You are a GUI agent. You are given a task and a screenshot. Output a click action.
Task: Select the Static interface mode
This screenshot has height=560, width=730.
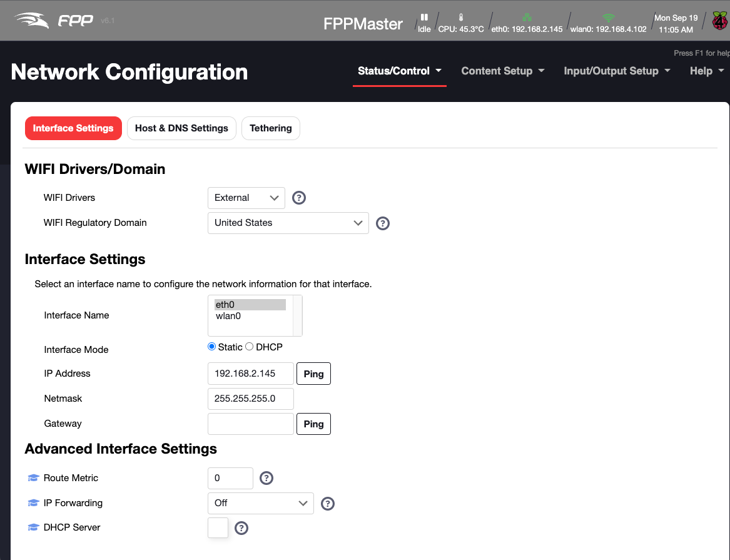tap(211, 346)
